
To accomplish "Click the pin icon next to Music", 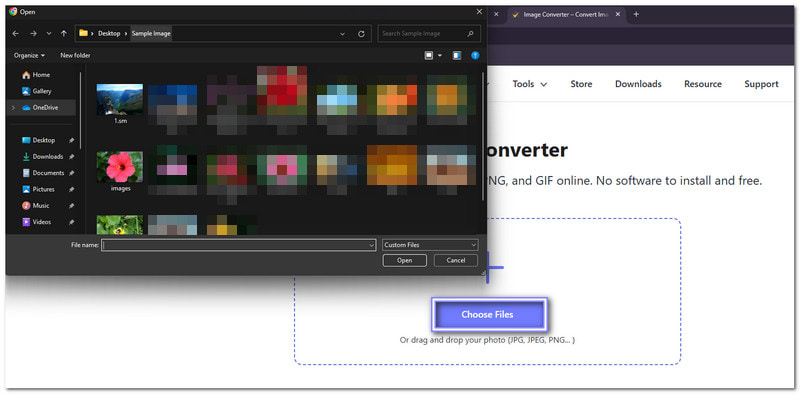I will tap(71, 206).
